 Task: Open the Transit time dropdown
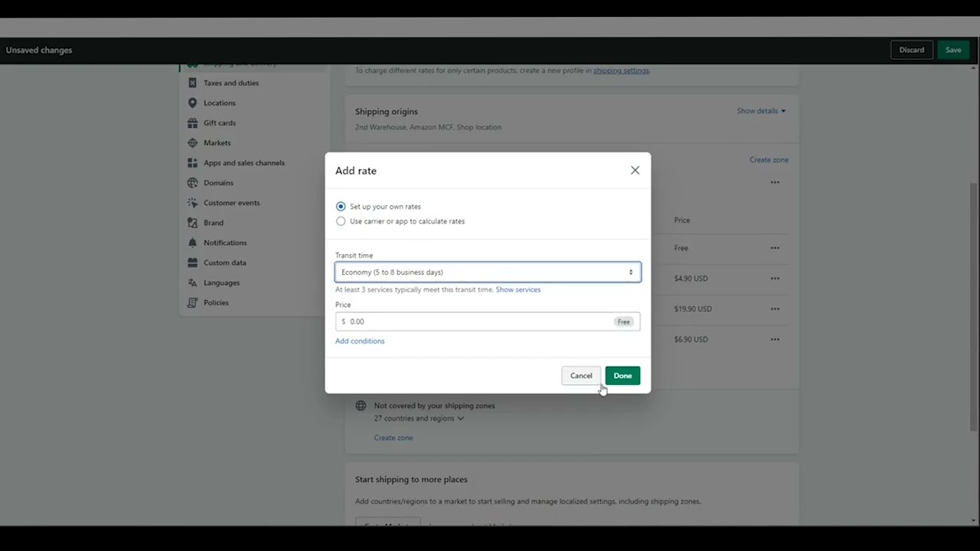(x=488, y=272)
